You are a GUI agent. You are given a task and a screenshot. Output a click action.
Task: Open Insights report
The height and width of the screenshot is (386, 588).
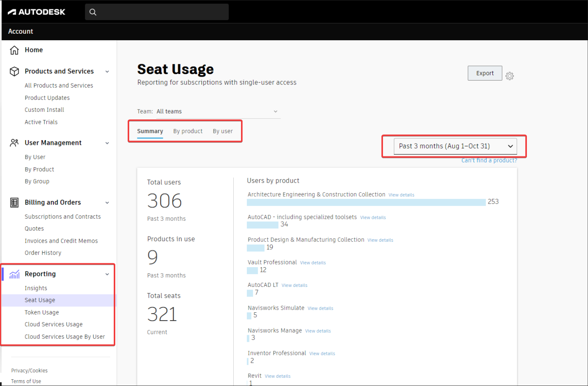point(36,288)
